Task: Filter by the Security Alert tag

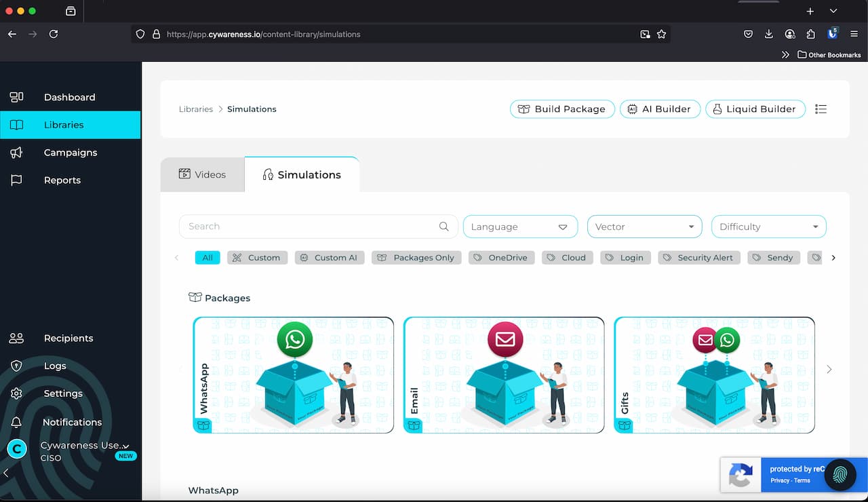Action: [x=699, y=258]
